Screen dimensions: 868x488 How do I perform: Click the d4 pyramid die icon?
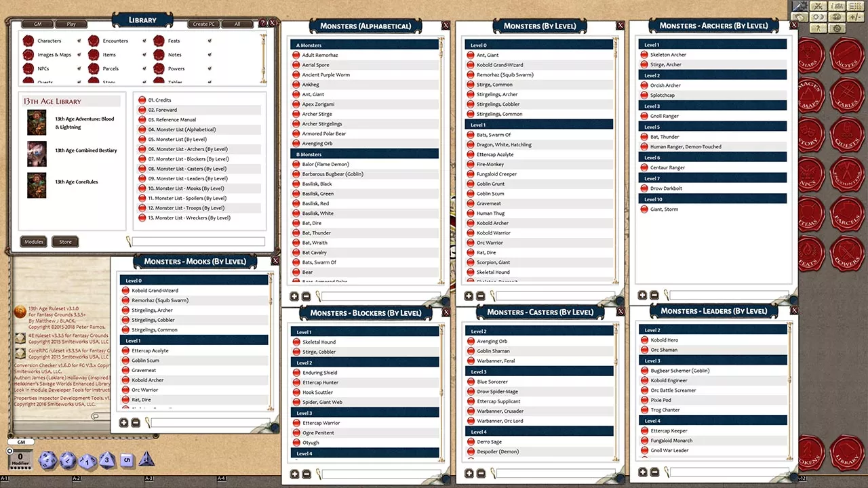[146, 460]
